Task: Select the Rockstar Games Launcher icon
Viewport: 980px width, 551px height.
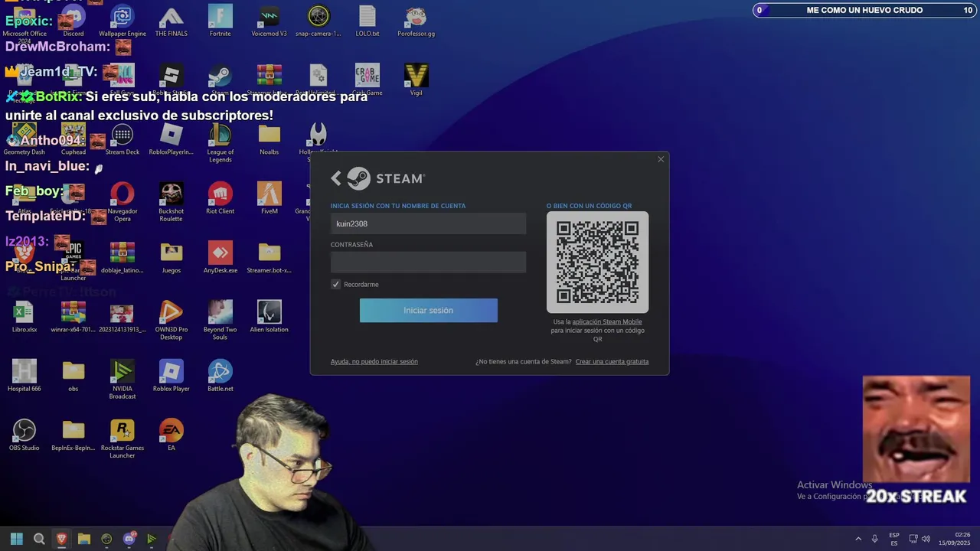Action: point(122,439)
